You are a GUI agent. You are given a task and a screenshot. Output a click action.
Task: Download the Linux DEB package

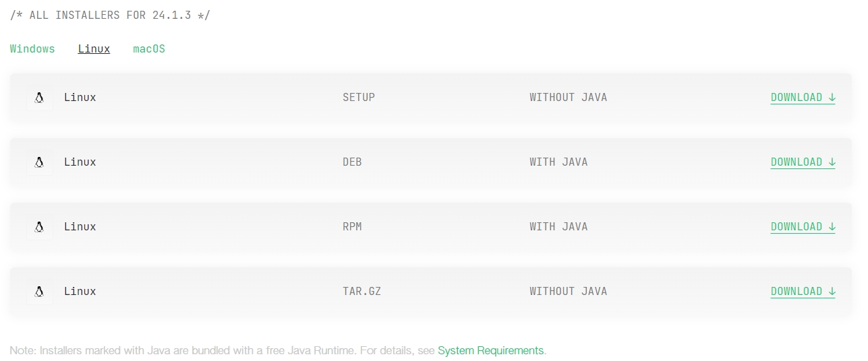pos(803,162)
